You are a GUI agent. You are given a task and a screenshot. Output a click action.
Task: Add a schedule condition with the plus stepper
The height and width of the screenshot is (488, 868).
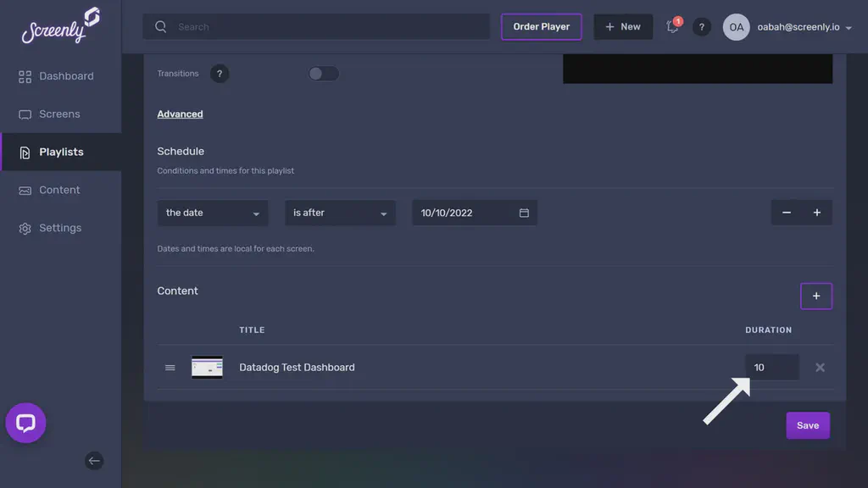tap(817, 213)
